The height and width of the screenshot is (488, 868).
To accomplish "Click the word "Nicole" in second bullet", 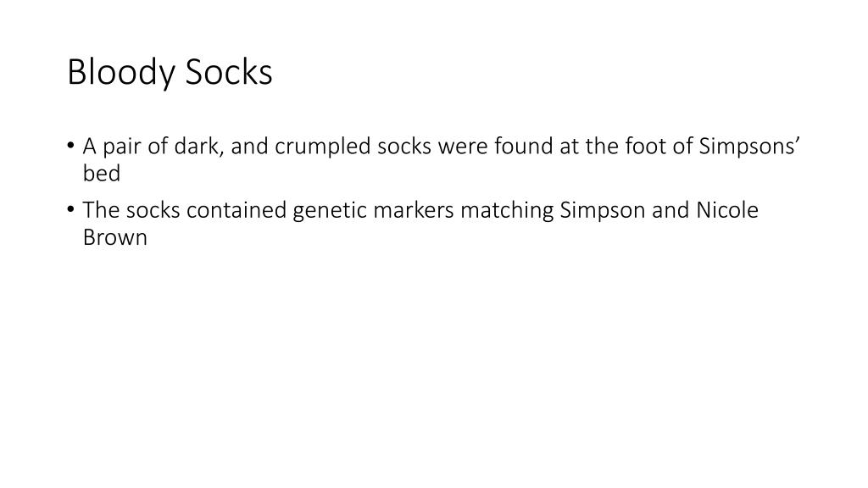I will pos(727,210).
